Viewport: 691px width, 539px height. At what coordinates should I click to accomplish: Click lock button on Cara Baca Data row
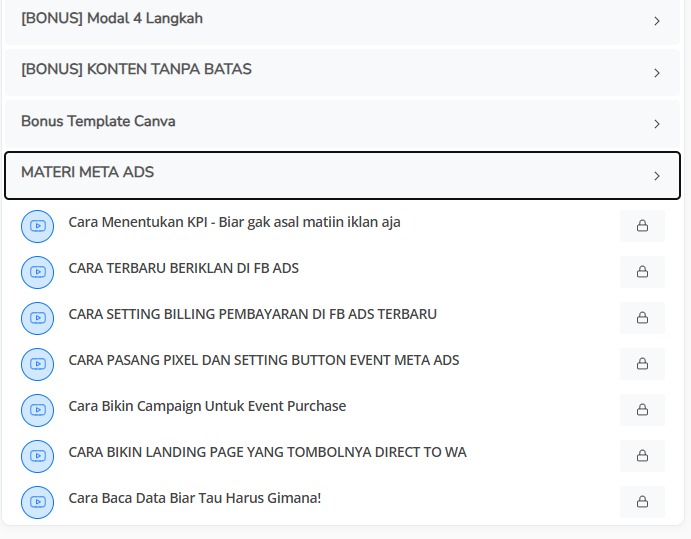[x=642, y=502]
